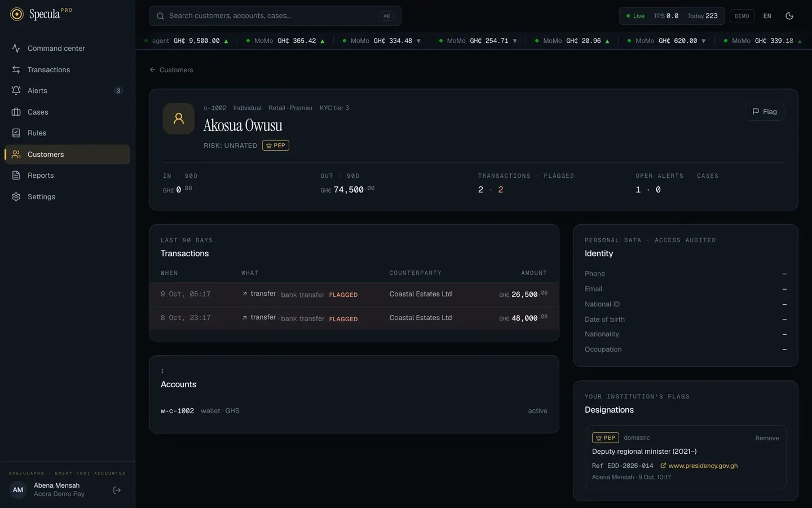Screen dimensions: 812x508
Task: Click the National ID row in Identity
Action: (x=686, y=304)
